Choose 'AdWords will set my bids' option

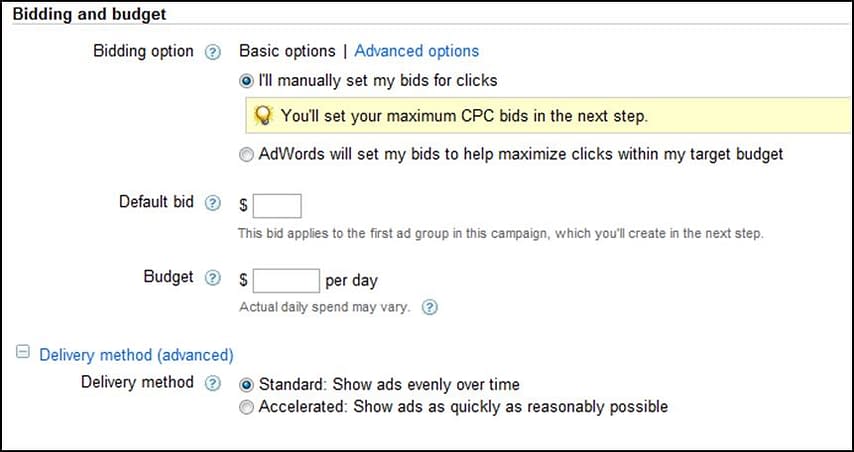247,155
